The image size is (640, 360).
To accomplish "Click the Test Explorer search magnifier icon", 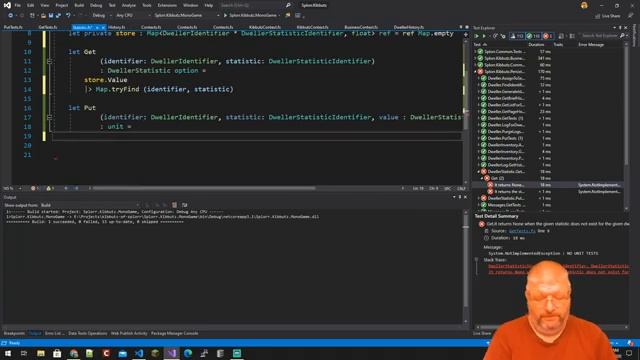I will pos(622,36).
